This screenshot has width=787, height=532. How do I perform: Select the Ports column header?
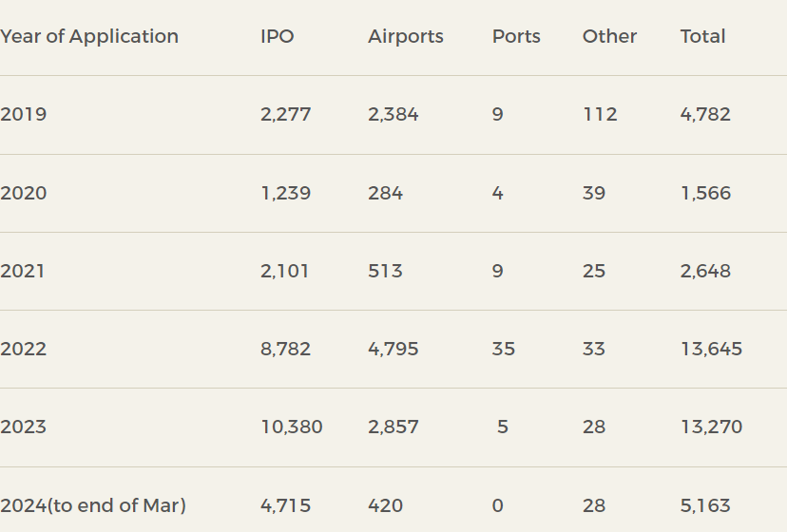(516, 37)
